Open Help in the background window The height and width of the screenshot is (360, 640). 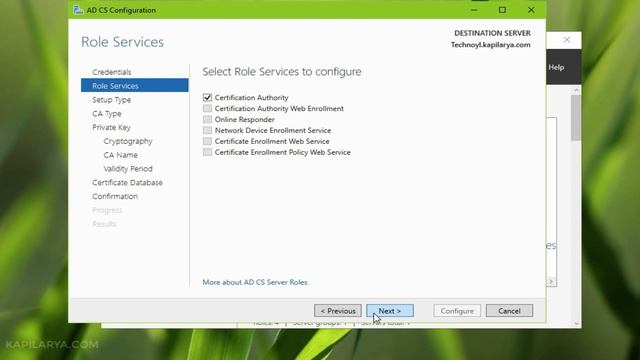[x=556, y=67]
